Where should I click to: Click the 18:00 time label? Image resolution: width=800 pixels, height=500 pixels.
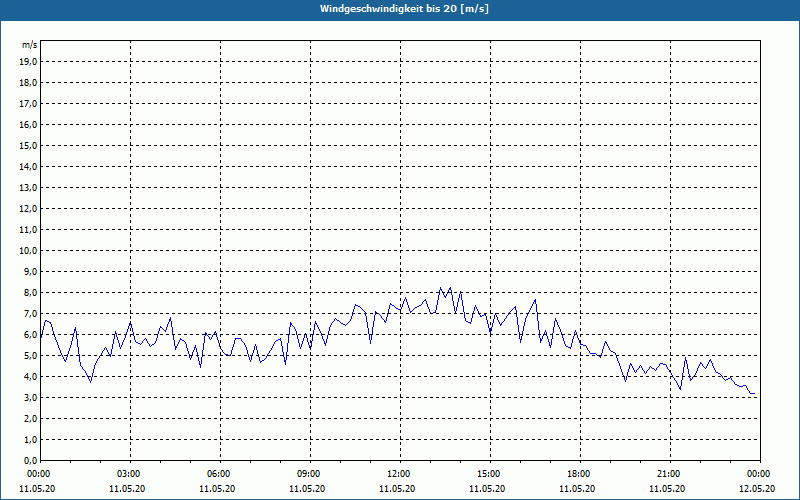579,474
